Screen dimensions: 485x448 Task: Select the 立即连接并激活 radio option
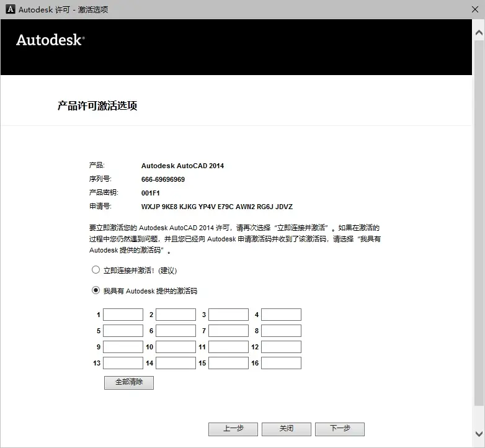point(96,270)
